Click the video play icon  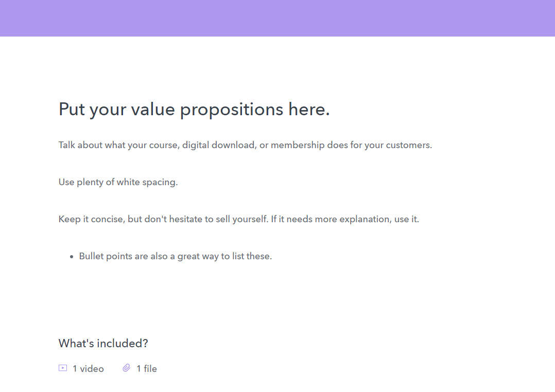pos(63,368)
